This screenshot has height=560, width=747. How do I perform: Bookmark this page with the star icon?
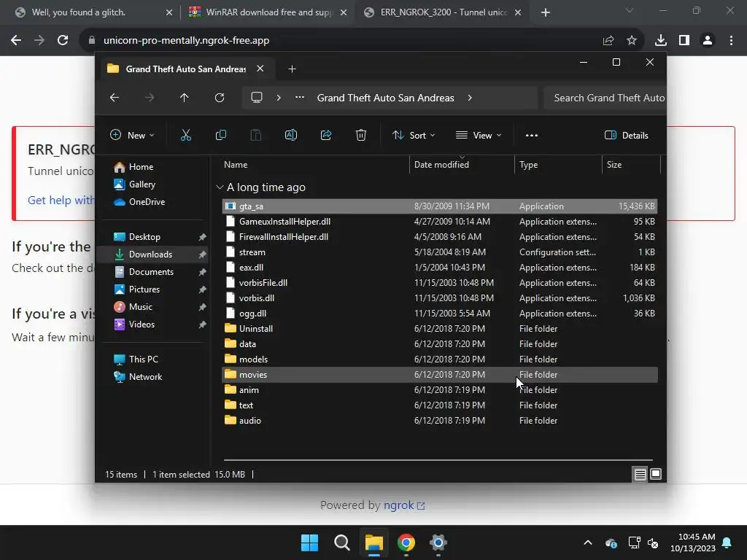(x=632, y=41)
